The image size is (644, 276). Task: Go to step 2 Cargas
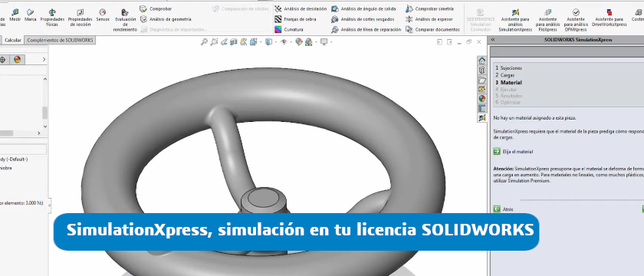[504, 75]
